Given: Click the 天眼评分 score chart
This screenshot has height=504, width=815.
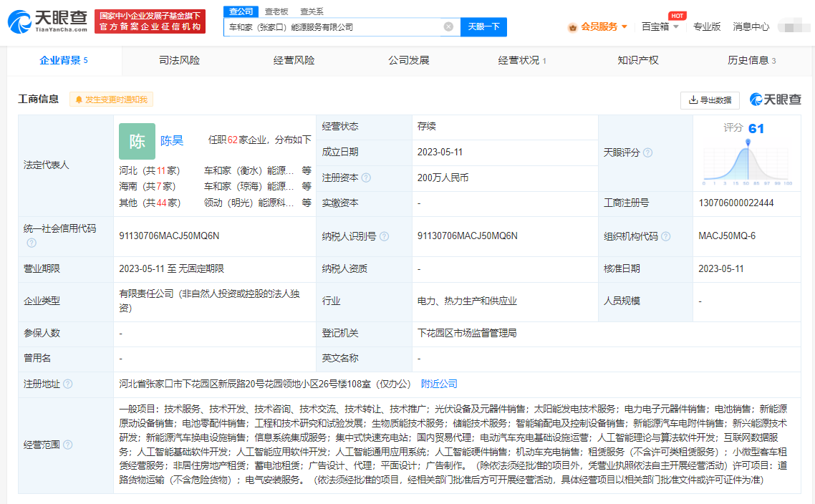Looking at the screenshot, I should [x=748, y=163].
